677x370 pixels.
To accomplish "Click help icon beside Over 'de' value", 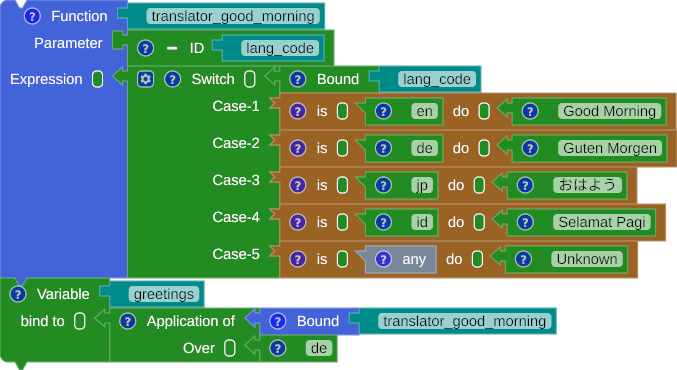I will pyautogui.click(x=278, y=348).
